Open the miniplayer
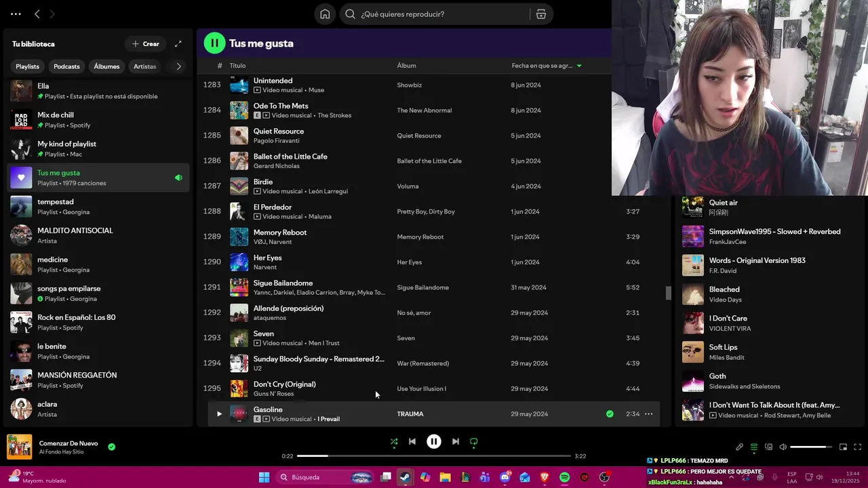The width and height of the screenshot is (868, 488). (x=843, y=447)
